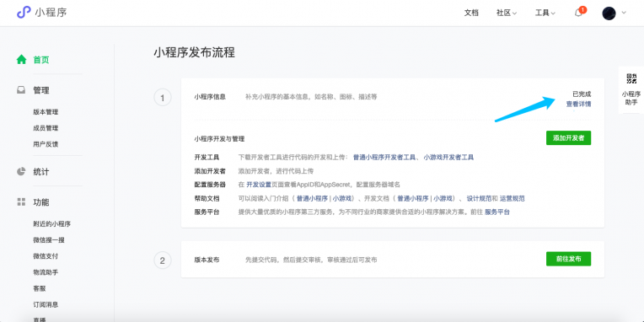
Task: Open 订阅消息 in the sidebar
Action: point(46,304)
